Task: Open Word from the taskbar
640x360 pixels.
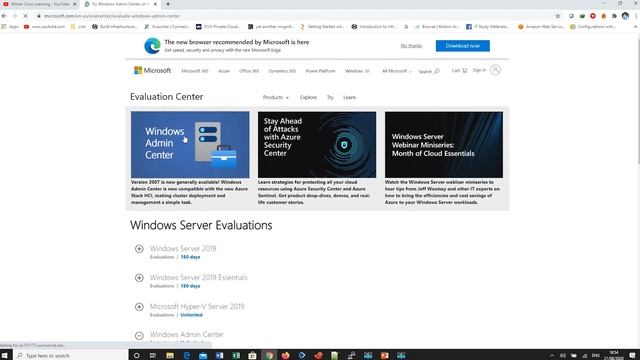Action: (x=220, y=356)
